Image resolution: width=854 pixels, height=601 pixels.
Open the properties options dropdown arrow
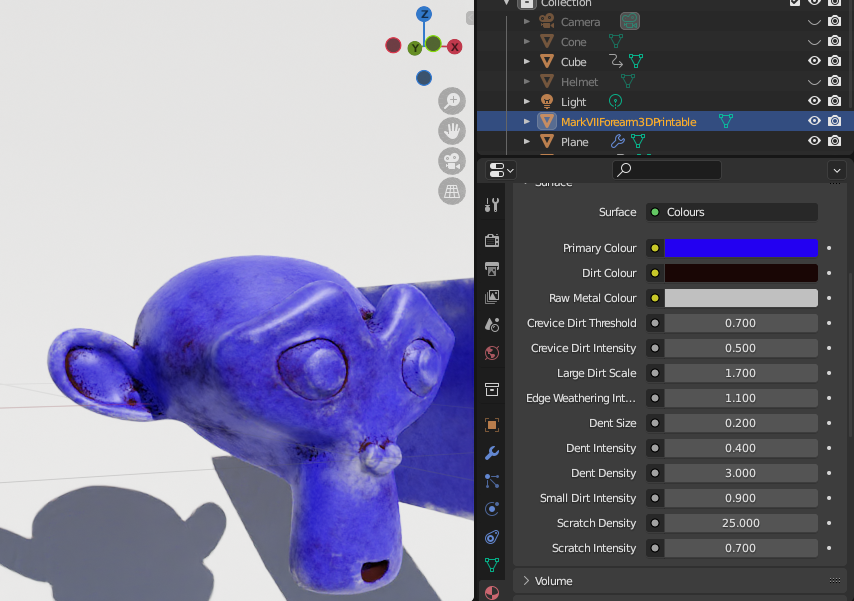click(x=837, y=171)
